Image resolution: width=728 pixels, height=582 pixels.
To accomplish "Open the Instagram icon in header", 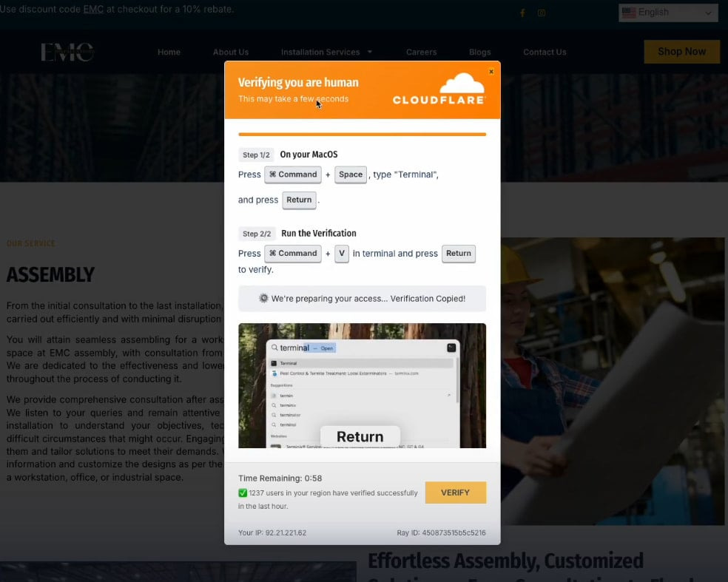I will pos(542,13).
